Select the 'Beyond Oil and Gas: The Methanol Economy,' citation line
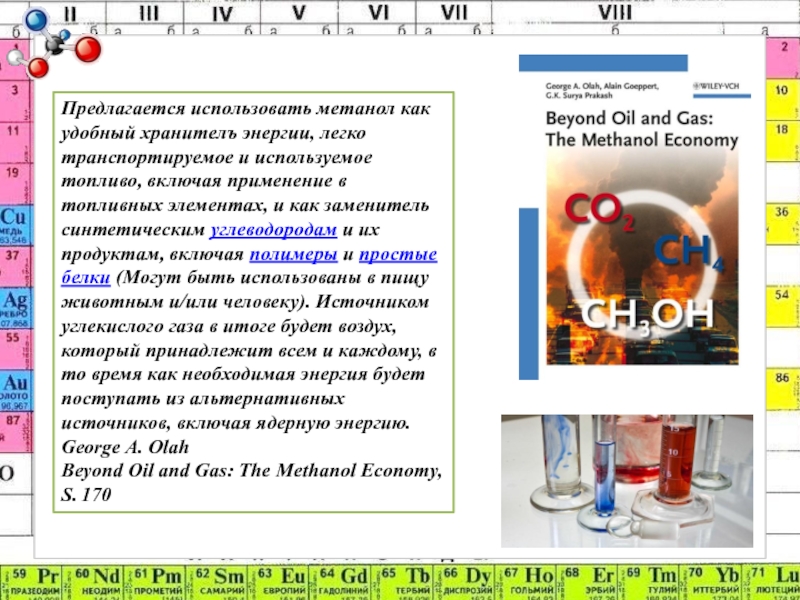The width and height of the screenshot is (800, 600). click(x=252, y=470)
